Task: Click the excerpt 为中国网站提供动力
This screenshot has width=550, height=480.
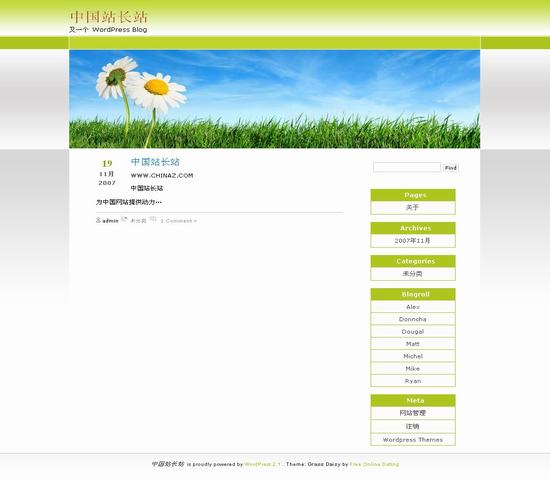Action: [129, 202]
